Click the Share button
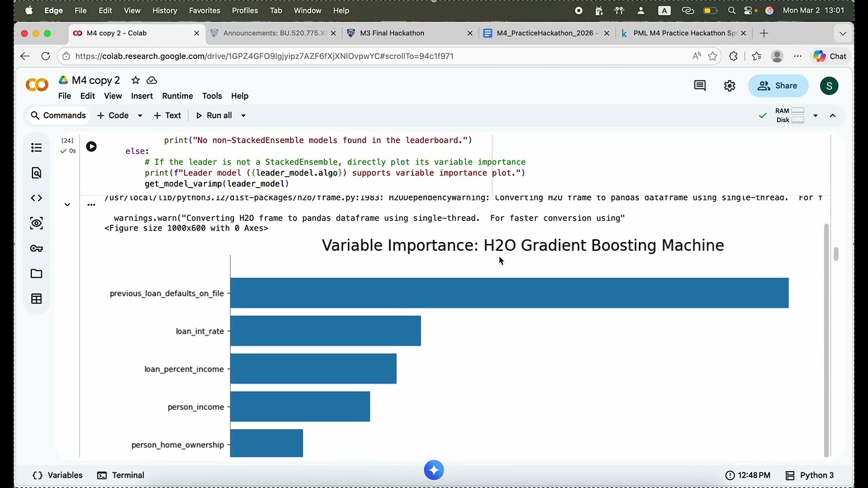This screenshot has height=488, width=868. [x=778, y=85]
